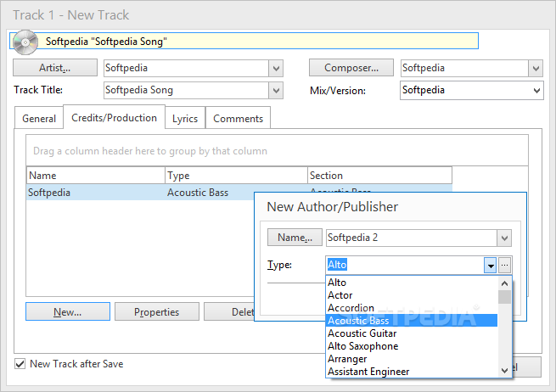The image size is (556, 392).
Task: Select Acoustic Bass in the Type list
Action: 412,321
